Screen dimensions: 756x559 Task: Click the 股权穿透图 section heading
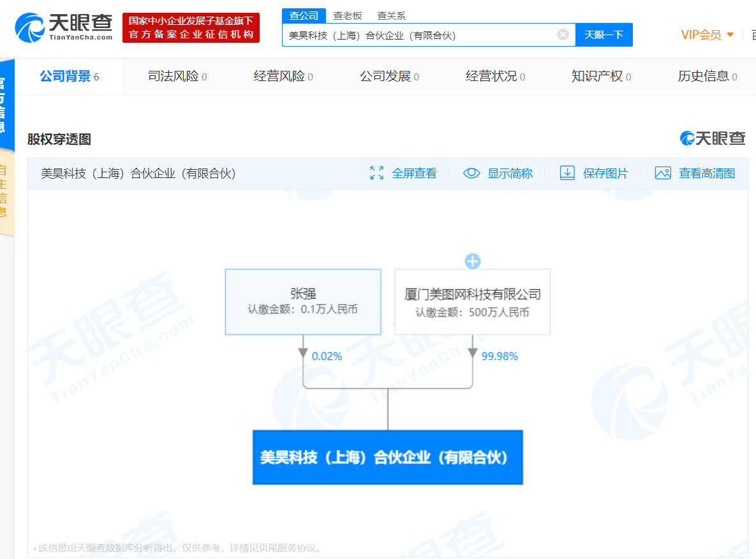59,139
